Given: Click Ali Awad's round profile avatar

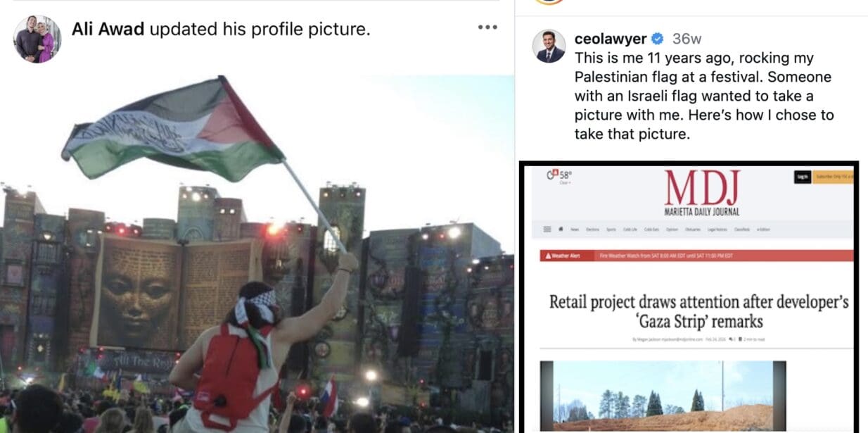Looking at the screenshot, I should click(37, 39).
